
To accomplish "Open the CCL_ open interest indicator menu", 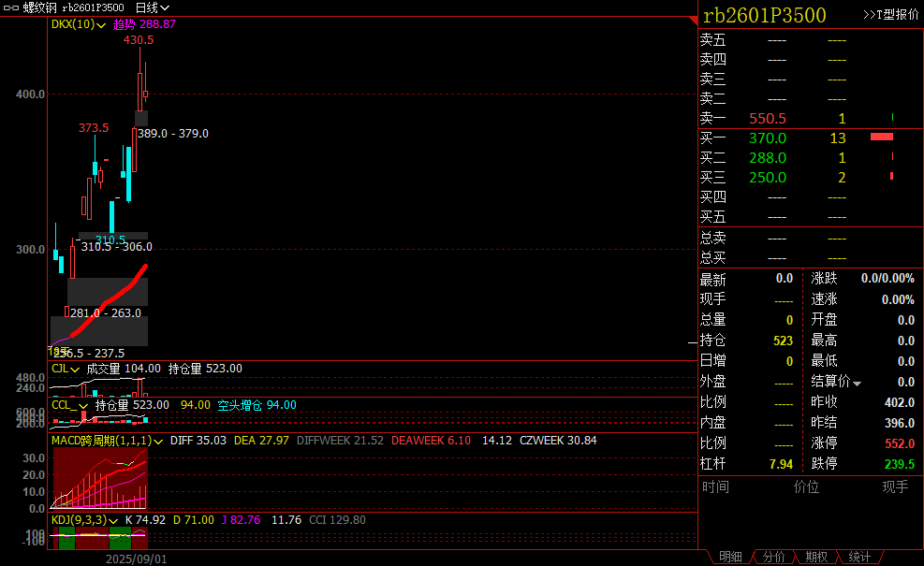I will tap(85, 405).
